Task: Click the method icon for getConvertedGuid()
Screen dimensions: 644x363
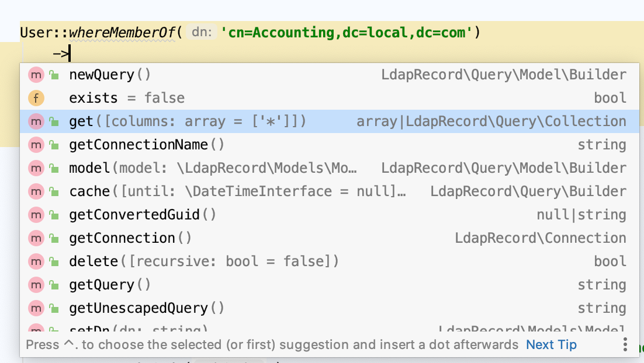Action: (37, 214)
